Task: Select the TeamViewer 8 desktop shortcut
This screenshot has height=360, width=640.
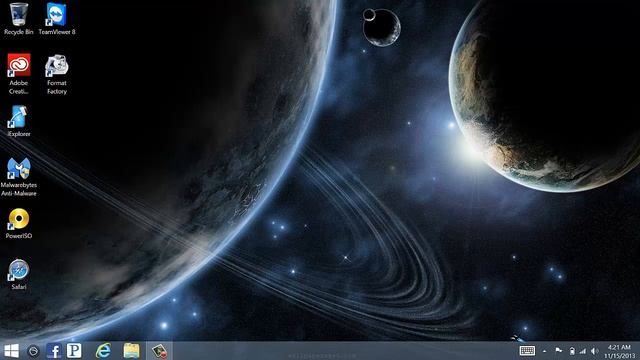Action: click(57, 19)
